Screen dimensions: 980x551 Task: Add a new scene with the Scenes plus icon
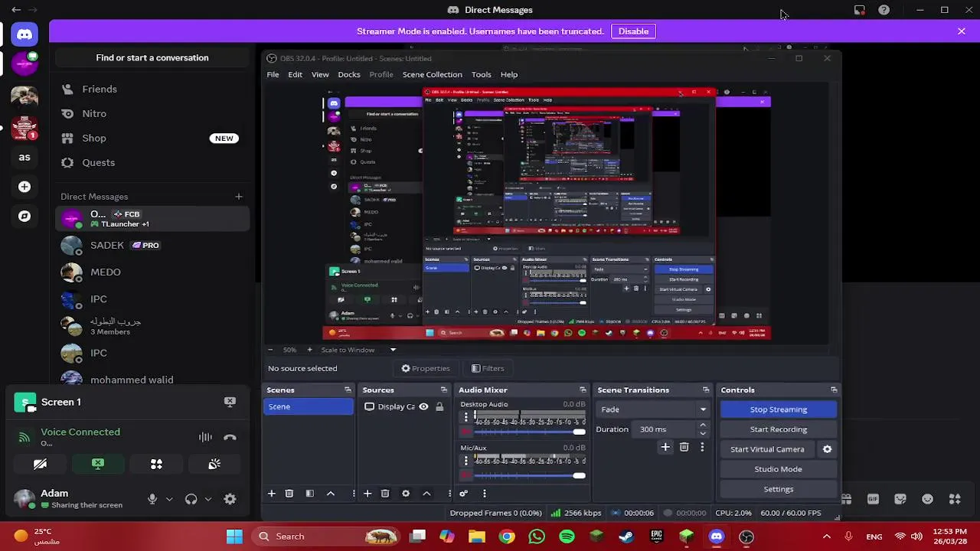(x=271, y=494)
